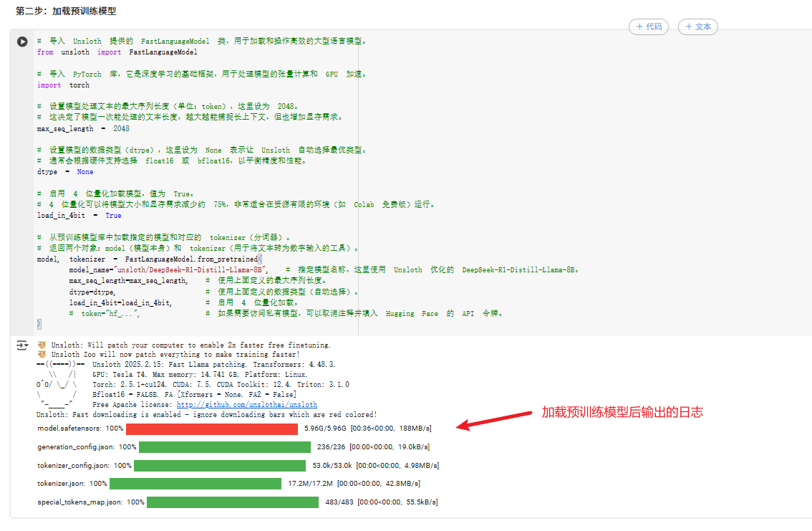Click the '236/236' download stats text
Viewport: 812px width, 531px height.
pos(331,446)
